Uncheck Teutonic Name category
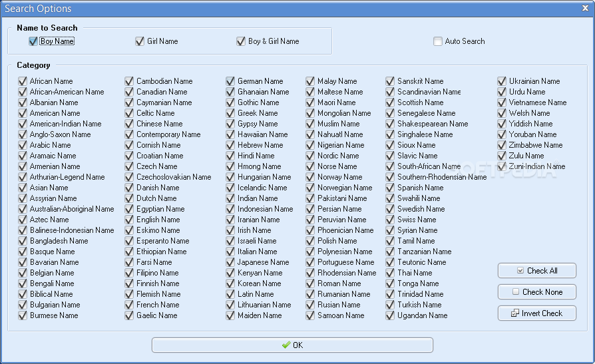 (390, 262)
